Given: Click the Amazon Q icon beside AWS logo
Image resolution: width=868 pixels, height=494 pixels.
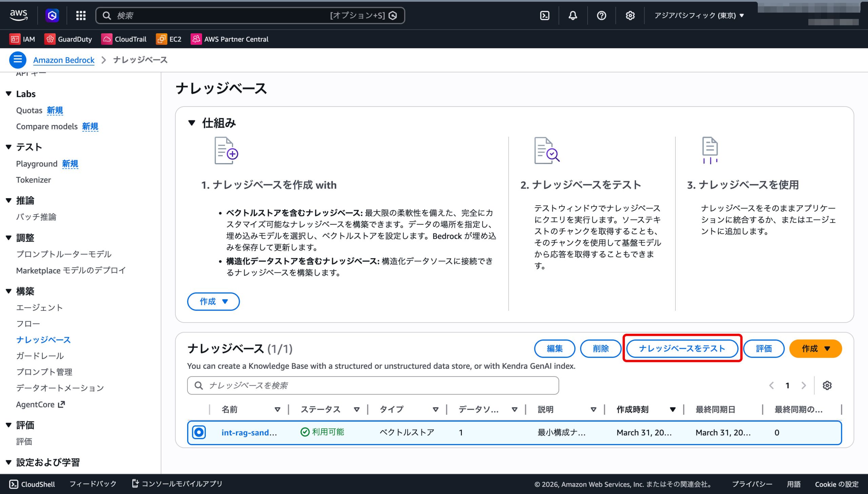Looking at the screenshot, I should [52, 16].
